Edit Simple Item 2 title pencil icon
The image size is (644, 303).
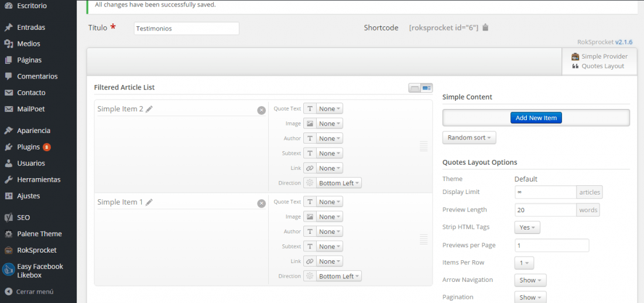click(149, 109)
